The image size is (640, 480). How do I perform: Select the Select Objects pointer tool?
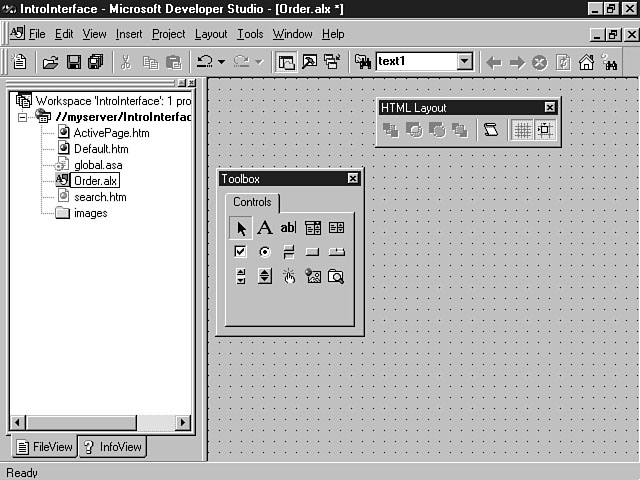[240, 228]
